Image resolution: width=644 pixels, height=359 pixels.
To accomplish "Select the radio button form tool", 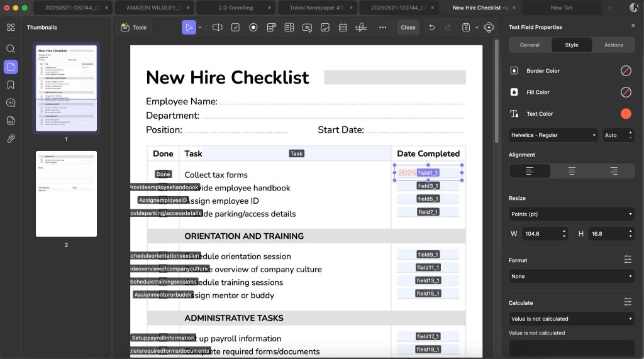I will click(253, 28).
